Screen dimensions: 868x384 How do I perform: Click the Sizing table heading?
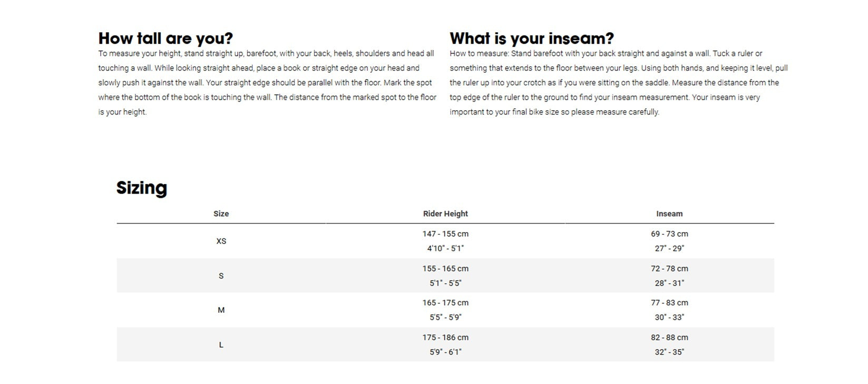[142, 188]
